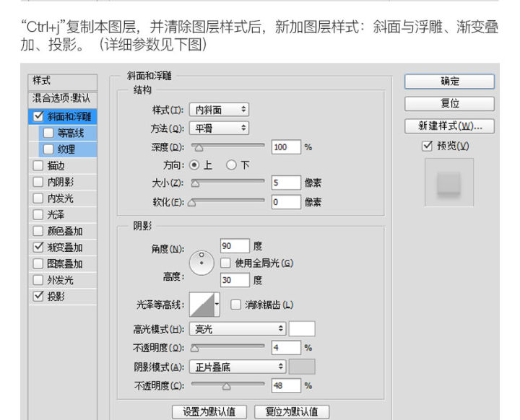Enable the 描边 (Stroke) checkbox
This screenshot has width=520, height=420.
click(38, 165)
